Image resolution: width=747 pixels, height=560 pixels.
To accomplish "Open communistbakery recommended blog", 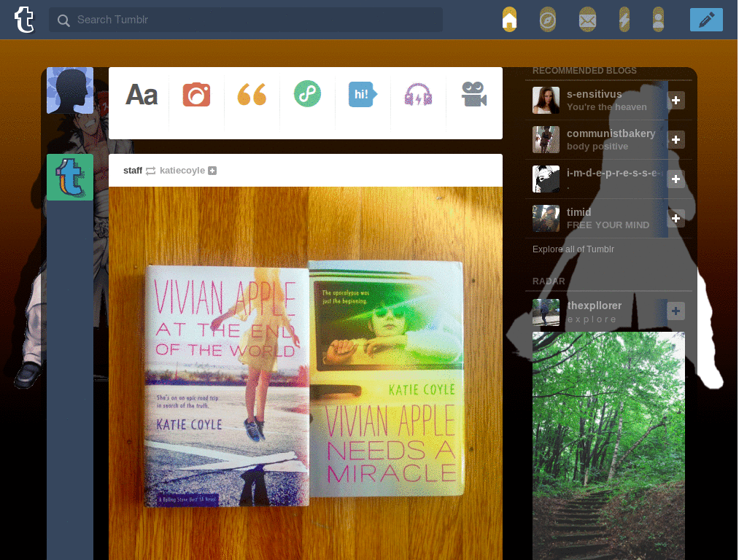I will (x=611, y=134).
